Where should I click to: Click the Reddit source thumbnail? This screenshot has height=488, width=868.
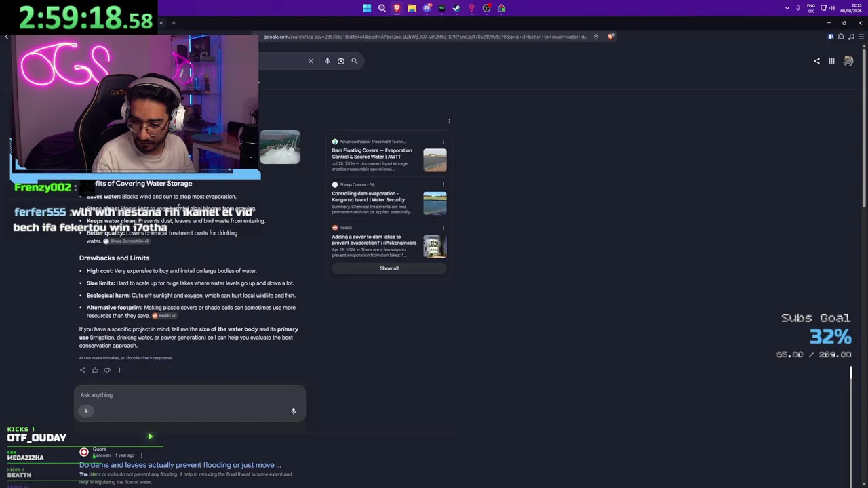pos(435,247)
